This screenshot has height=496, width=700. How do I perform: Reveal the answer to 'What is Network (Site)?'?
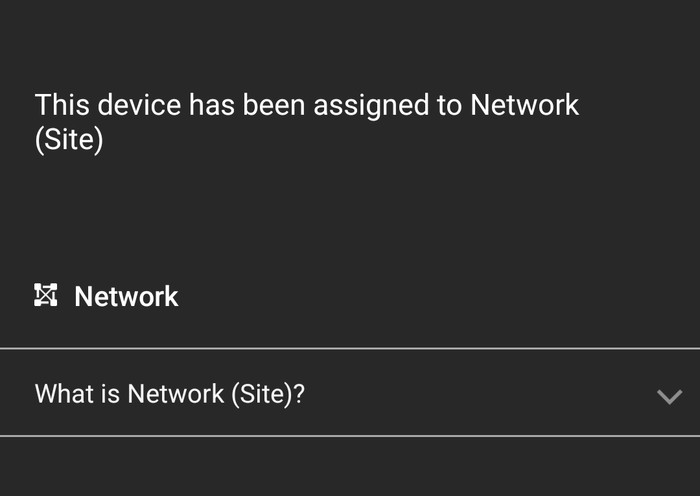tap(350, 393)
